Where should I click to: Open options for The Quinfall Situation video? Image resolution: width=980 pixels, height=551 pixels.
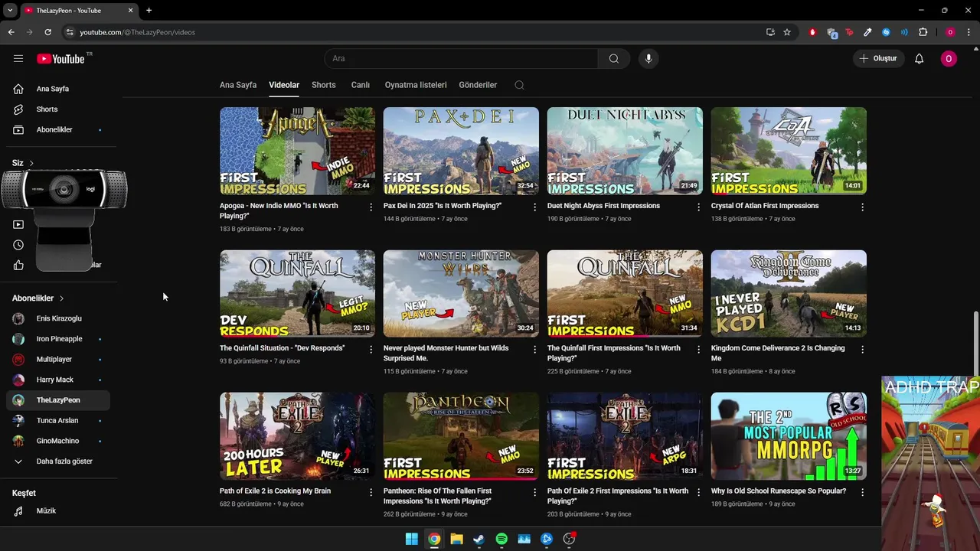tap(371, 350)
